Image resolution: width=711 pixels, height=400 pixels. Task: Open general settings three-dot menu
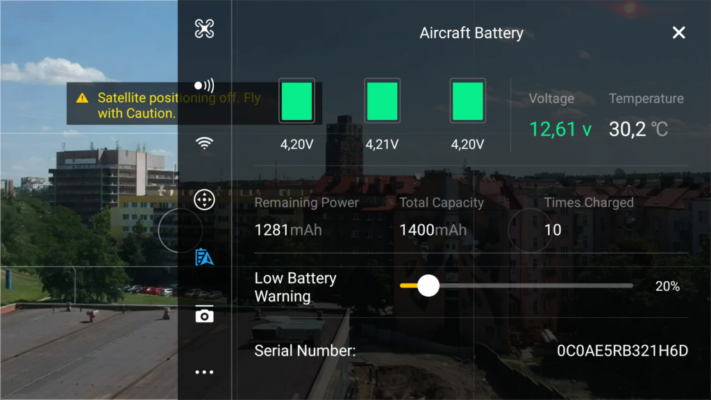(x=205, y=372)
